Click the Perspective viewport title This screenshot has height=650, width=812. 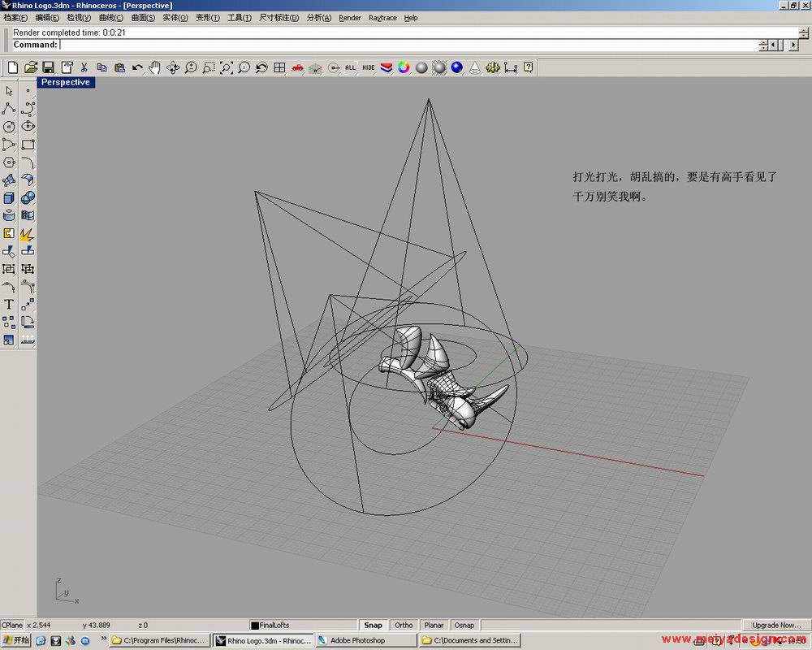65,82
